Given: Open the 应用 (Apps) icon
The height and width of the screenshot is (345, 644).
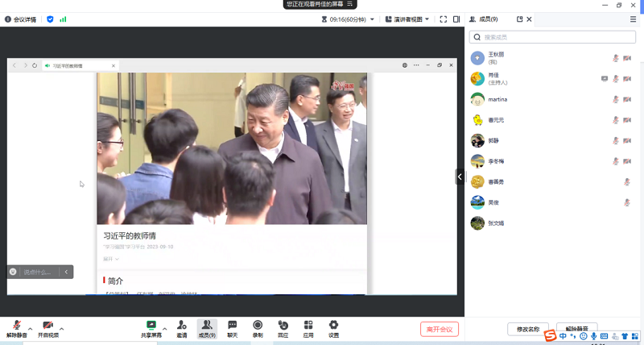Looking at the screenshot, I should (308, 328).
